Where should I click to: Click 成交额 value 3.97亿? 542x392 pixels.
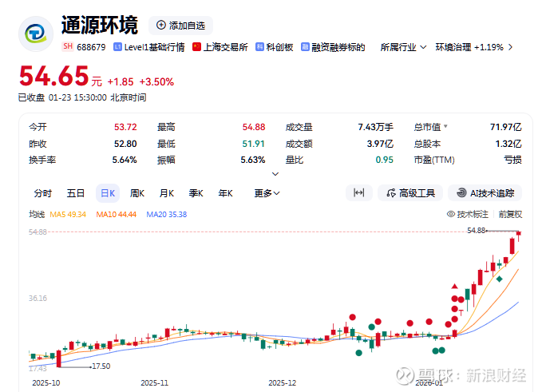[x=380, y=144]
